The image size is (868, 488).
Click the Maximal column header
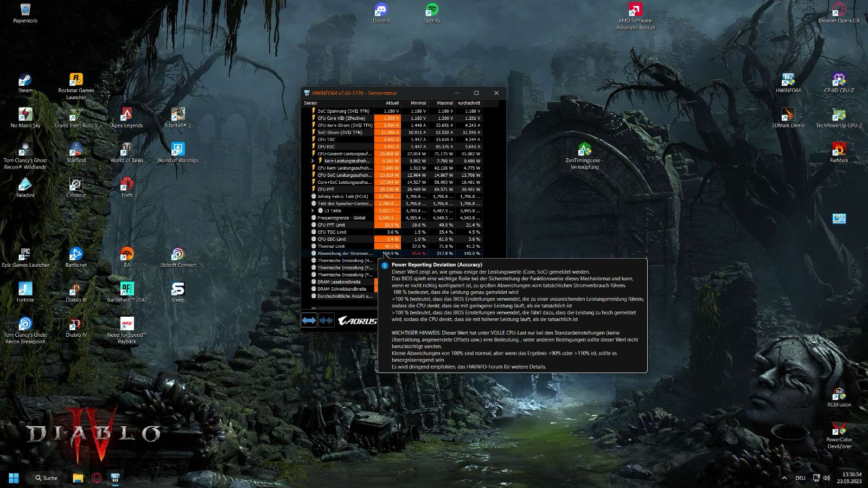[x=441, y=103]
